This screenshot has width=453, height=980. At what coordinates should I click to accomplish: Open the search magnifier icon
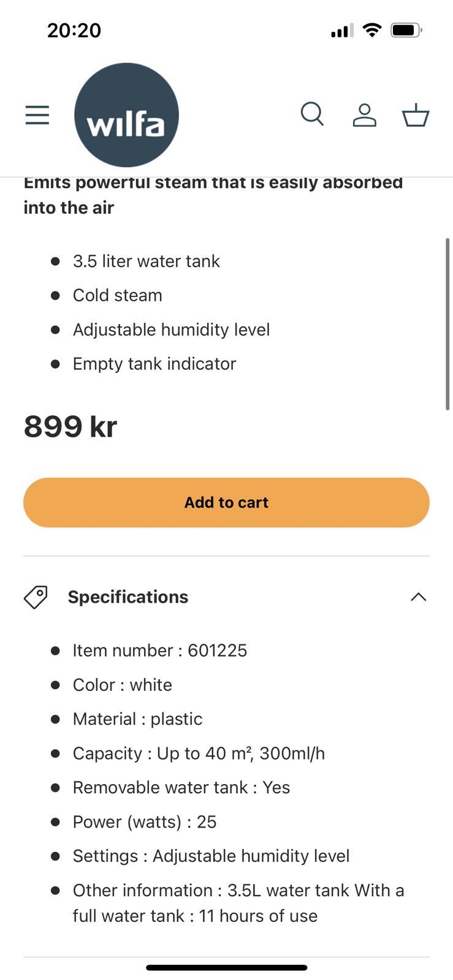(x=312, y=114)
